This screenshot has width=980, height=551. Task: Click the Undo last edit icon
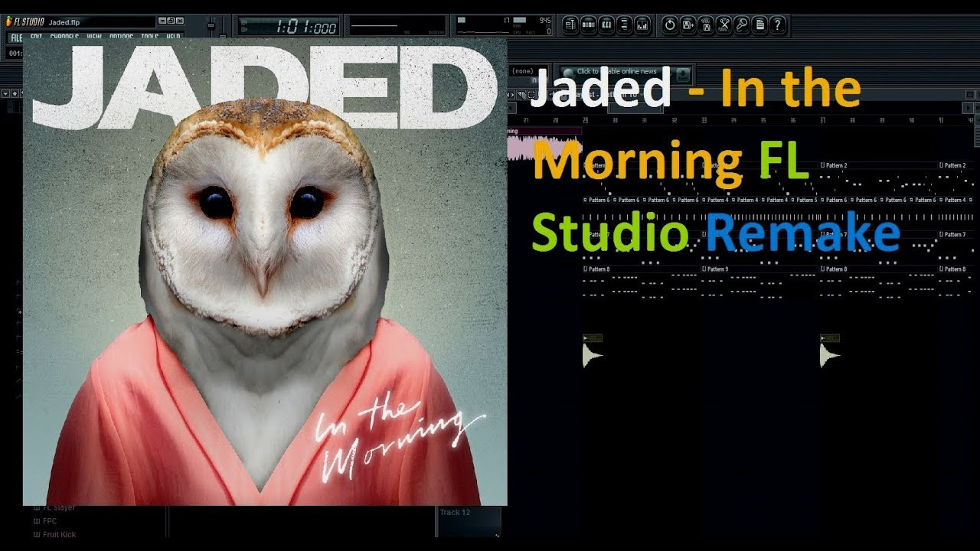670,25
